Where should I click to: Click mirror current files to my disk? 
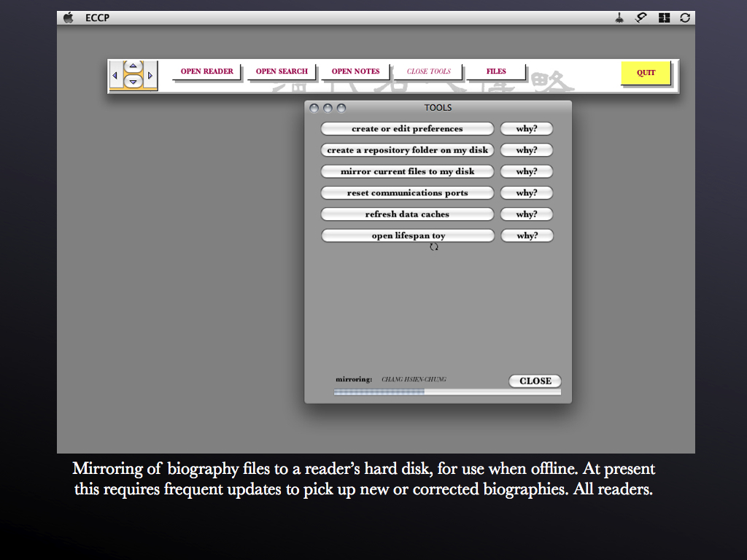pyautogui.click(x=407, y=171)
